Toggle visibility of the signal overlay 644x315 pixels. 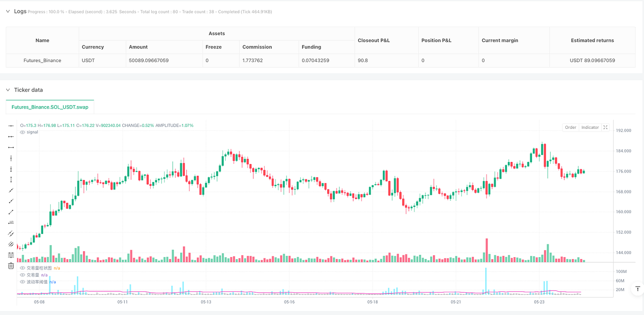pos(22,132)
